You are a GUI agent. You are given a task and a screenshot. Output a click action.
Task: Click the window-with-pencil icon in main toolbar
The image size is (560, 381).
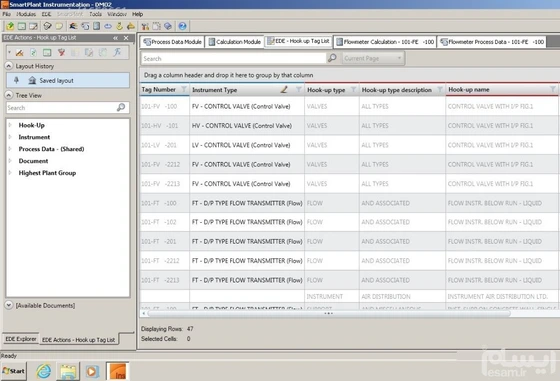(33, 26)
